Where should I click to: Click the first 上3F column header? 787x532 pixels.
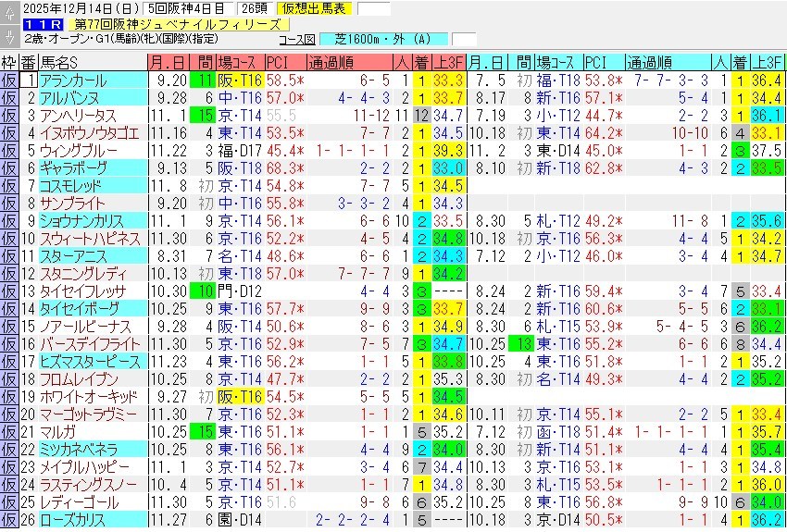[448, 63]
